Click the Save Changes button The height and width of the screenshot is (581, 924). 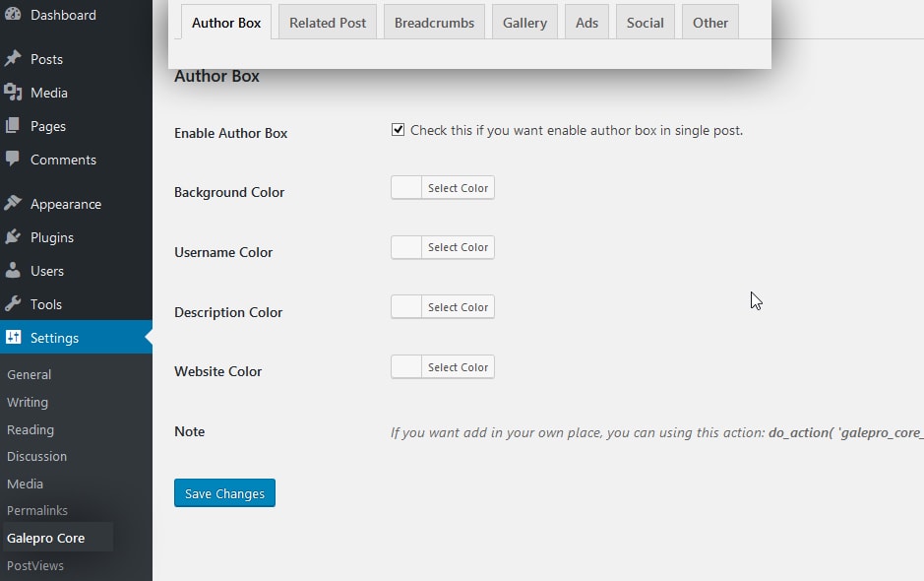[x=224, y=494]
